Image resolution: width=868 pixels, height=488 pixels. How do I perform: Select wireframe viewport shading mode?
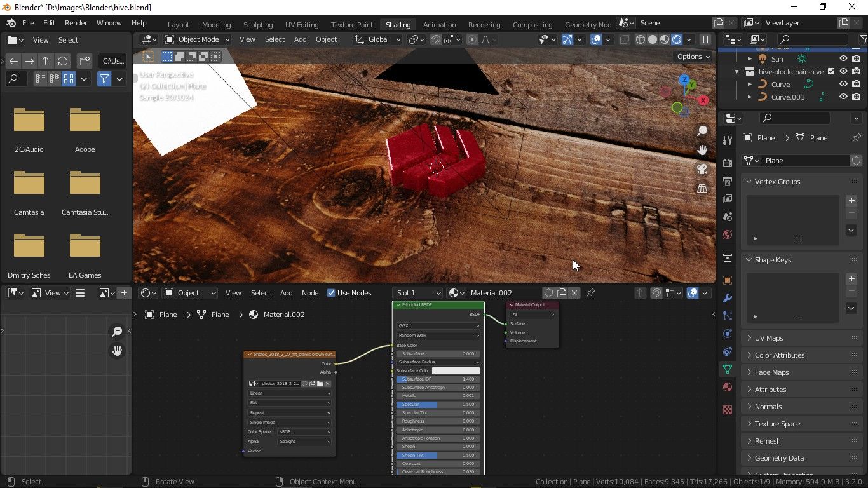641,39
